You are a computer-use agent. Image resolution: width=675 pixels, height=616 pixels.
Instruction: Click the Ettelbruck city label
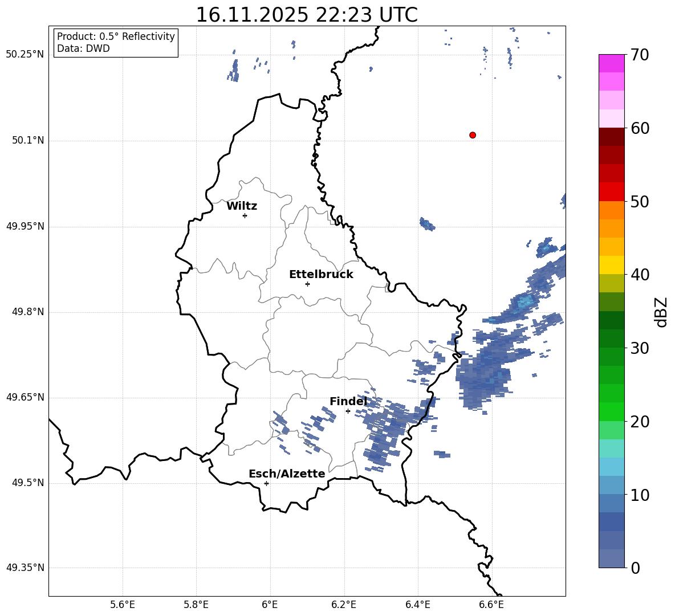(x=321, y=275)
